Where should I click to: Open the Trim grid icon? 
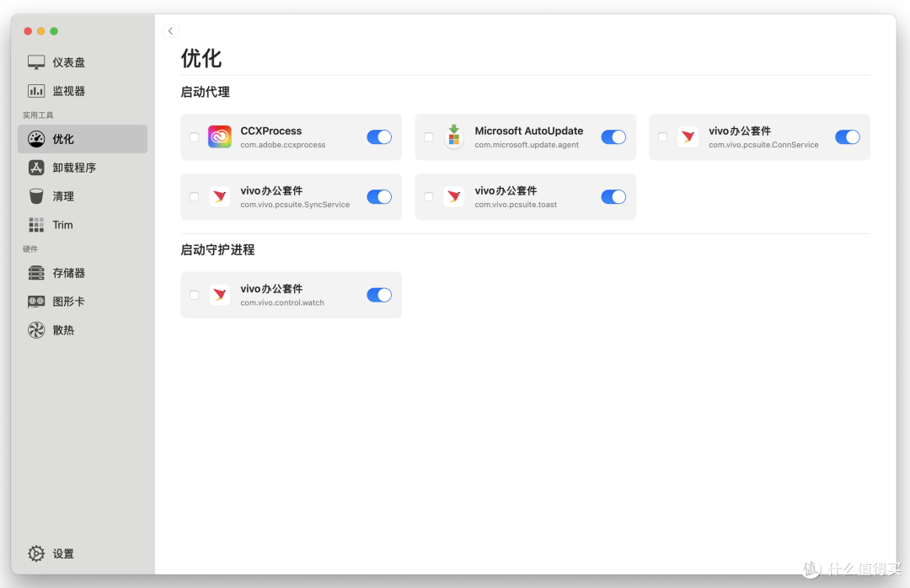pyautogui.click(x=36, y=225)
